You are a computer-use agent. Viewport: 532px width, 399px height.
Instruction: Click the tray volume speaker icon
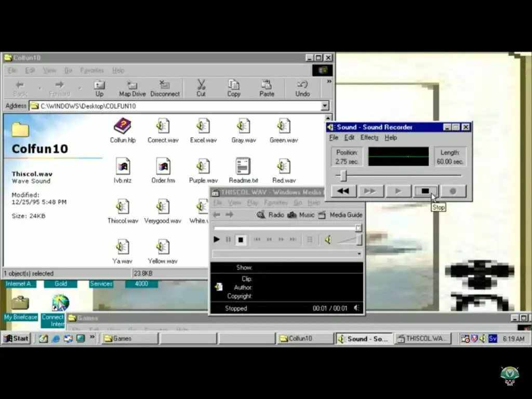[483, 338]
